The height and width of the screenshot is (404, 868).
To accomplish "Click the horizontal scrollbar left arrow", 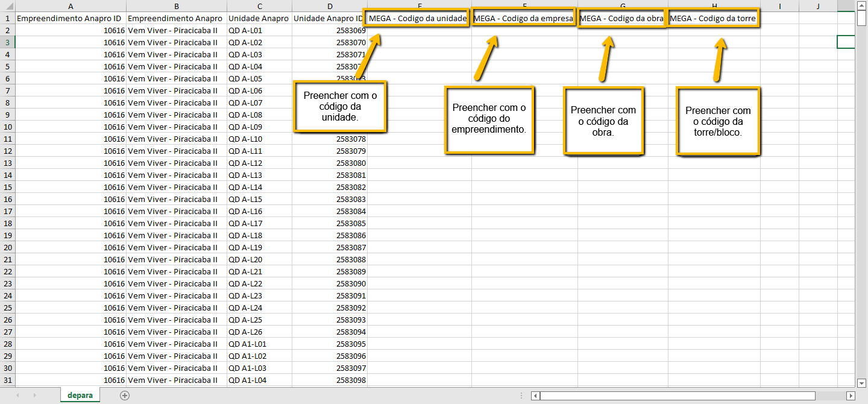I will coord(535,396).
